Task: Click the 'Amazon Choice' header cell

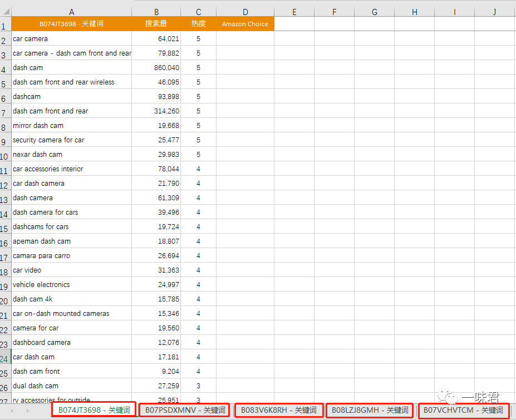Action: [x=245, y=24]
